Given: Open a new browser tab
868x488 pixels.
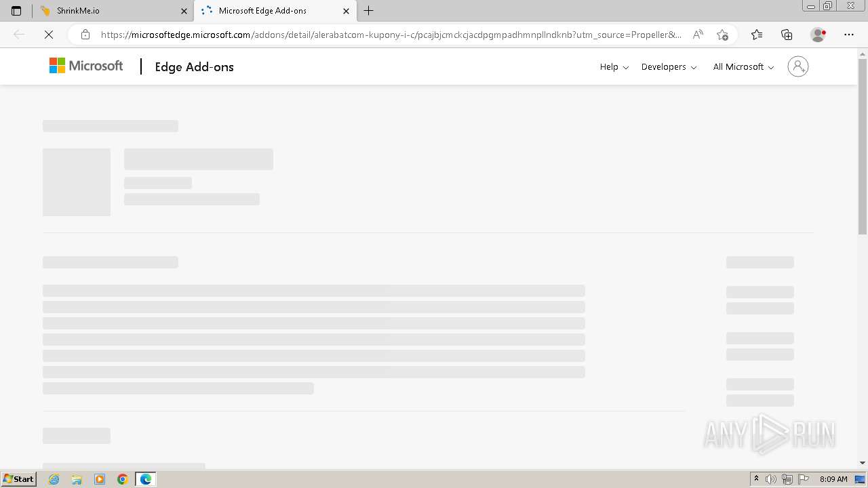Looking at the screenshot, I should (x=369, y=11).
